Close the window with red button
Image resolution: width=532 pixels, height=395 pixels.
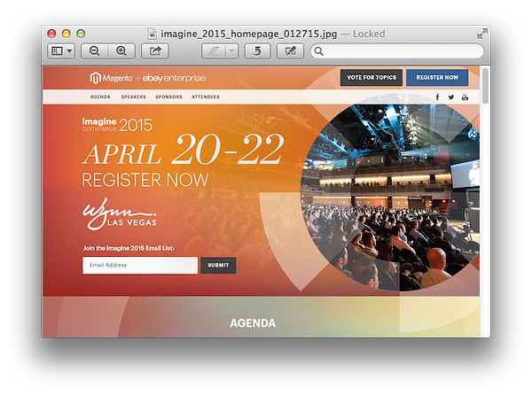[51, 34]
